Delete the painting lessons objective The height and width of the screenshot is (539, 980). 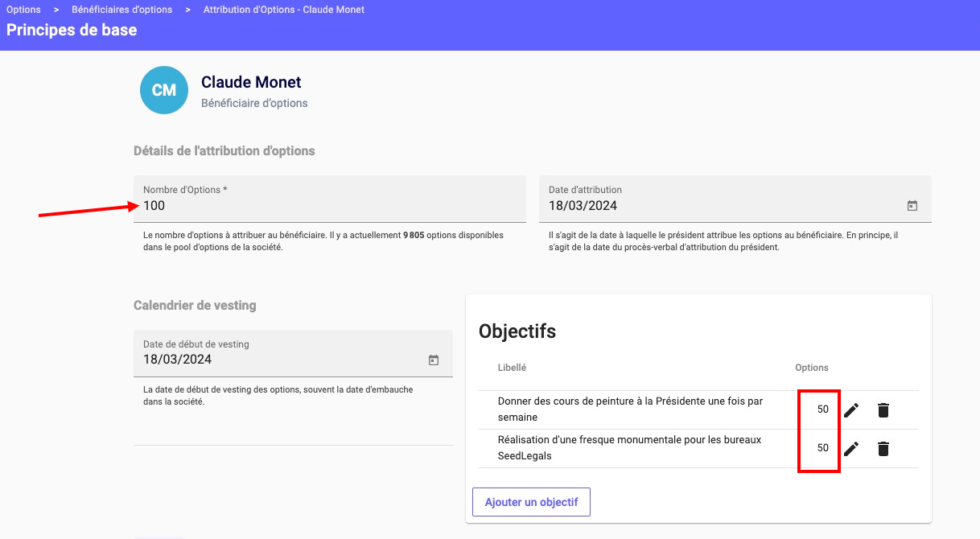point(883,410)
